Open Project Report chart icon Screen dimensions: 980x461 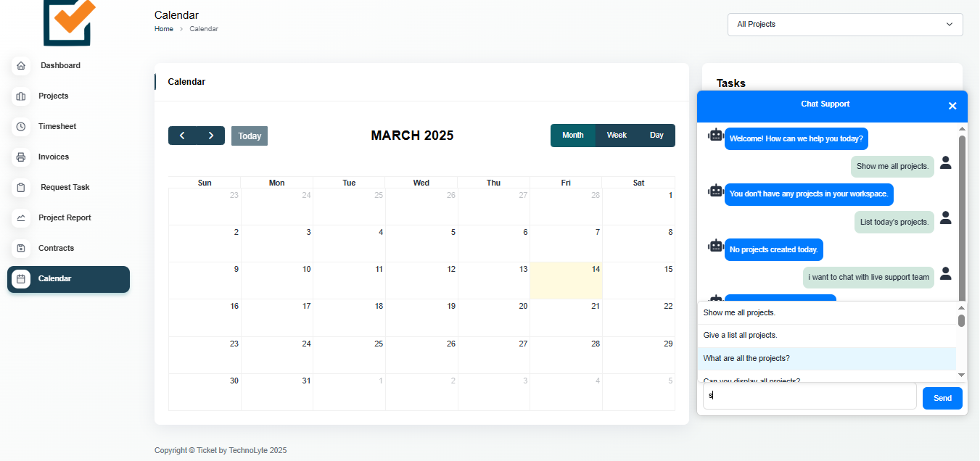pos(21,218)
